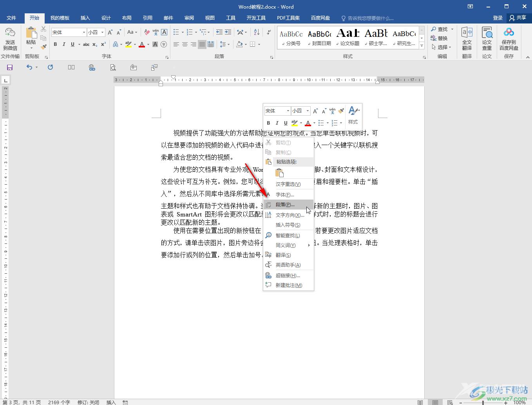Open the File (文件) tab
Viewport: 532px width, 405px height.
[11, 18]
